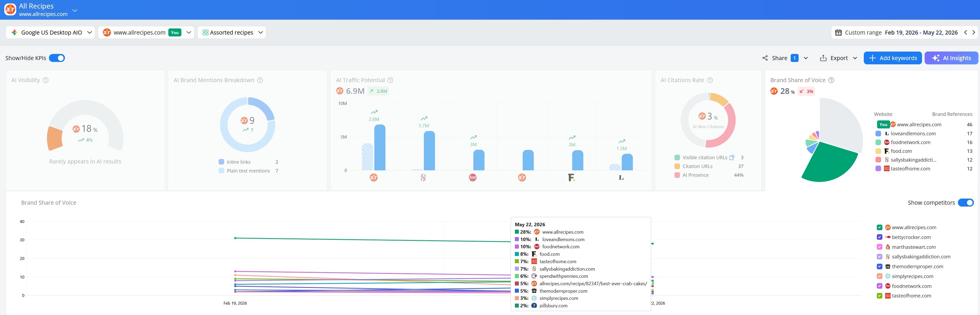The image size is (980, 315).
Task: Click the AI Visibility help icon
Action: tap(46, 80)
